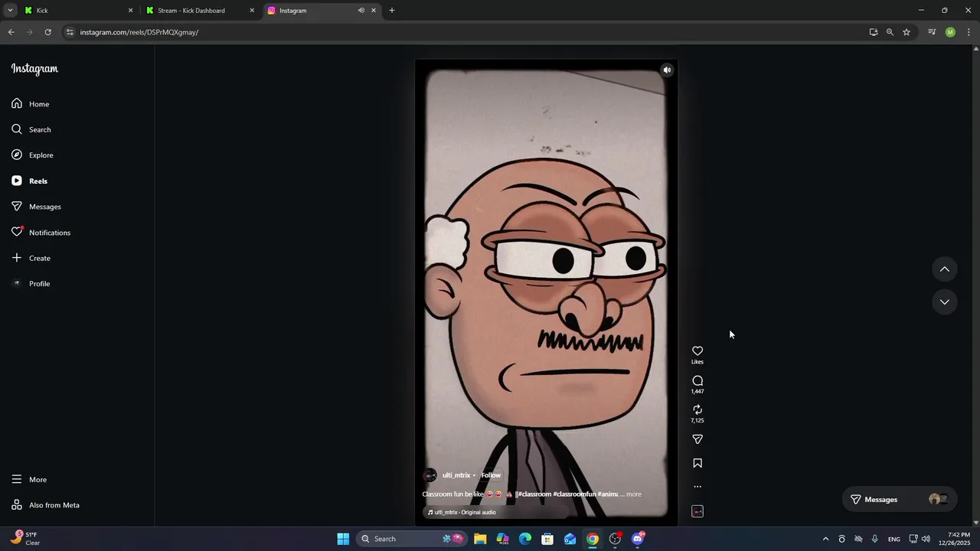The width and height of the screenshot is (980, 551).
Task: Switch to Stream - Kick Dashboard tab
Action: tap(199, 11)
